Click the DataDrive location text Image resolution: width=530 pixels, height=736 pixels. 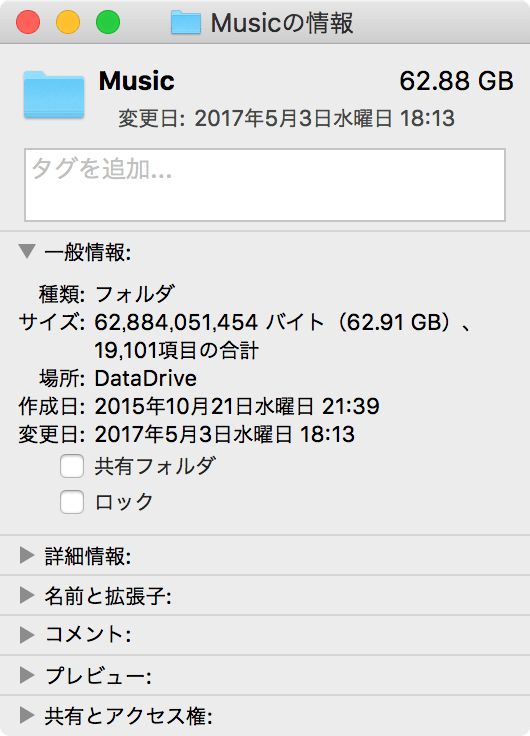pos(146,378)
